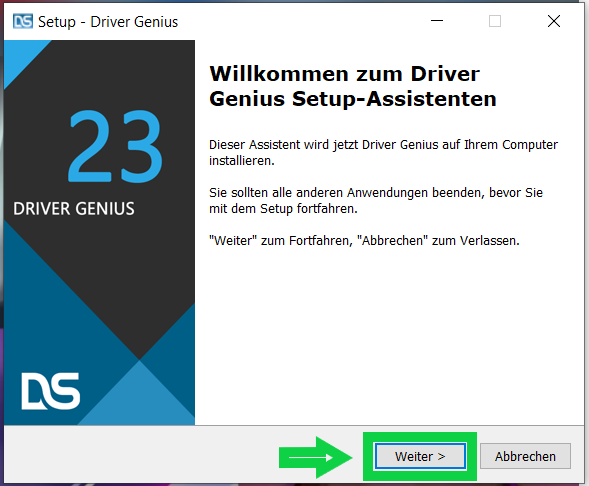The height and width of the screenshot is (486, 589).
Task: Click the Weiter zum Fortfahren instruction line
Action: (x=364, y=240)
